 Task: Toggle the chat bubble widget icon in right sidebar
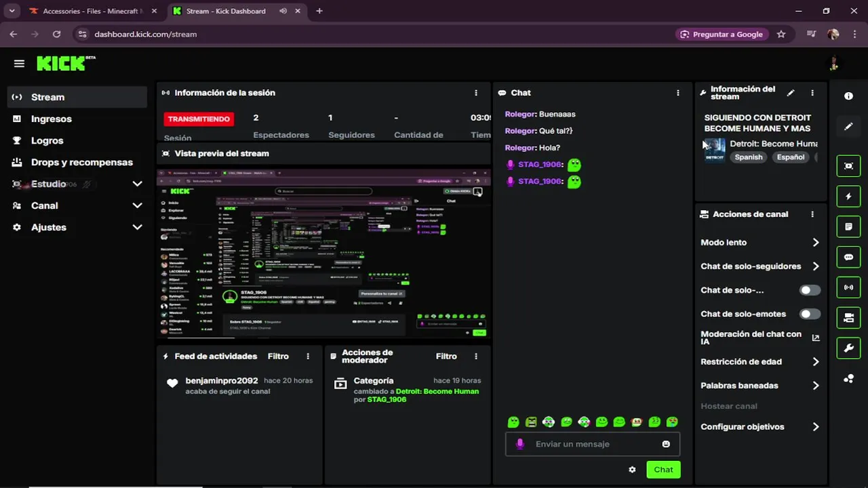[848, 258]
